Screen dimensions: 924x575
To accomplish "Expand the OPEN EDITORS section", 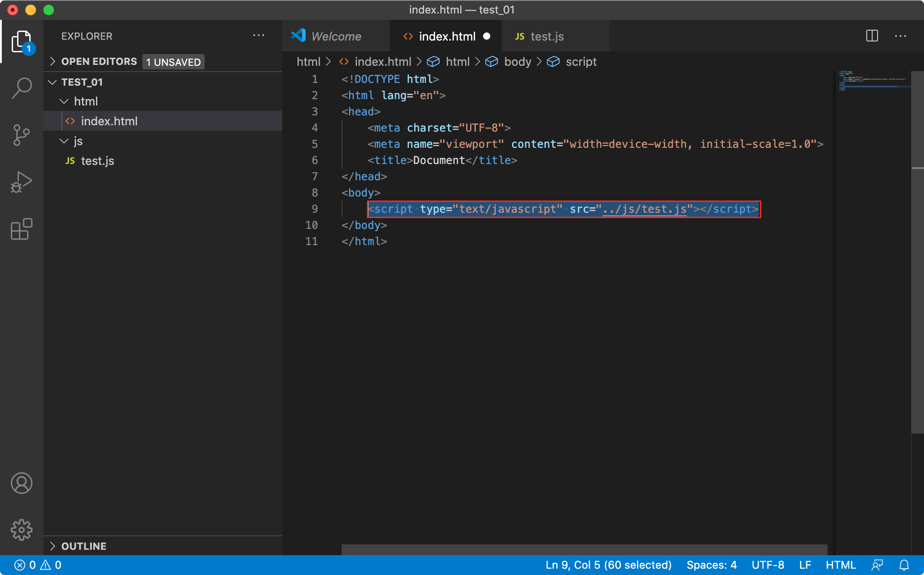I will 99,62.
